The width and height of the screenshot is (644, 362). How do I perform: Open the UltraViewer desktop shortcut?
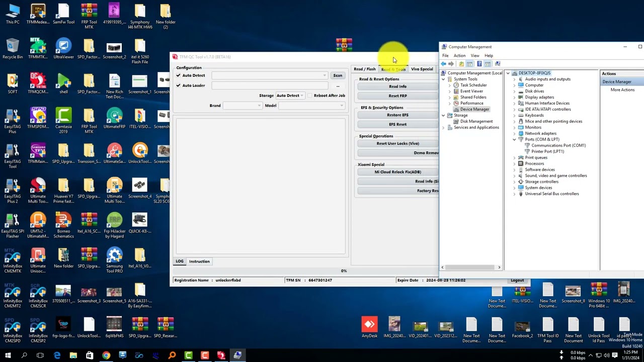click(63, 49)
